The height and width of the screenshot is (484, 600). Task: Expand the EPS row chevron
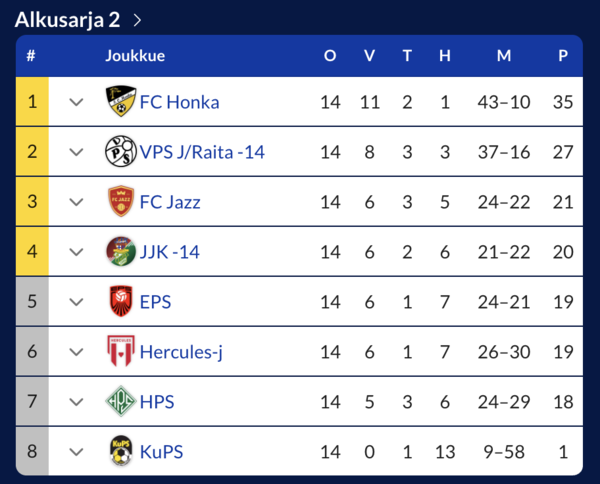tap(77, 302)
